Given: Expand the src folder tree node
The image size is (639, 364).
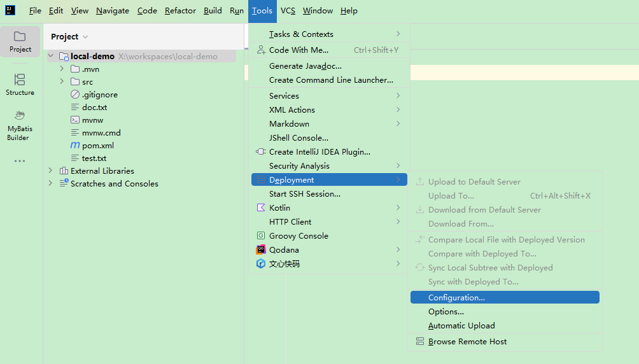Looking at the screenshot, I should (62, 82).
